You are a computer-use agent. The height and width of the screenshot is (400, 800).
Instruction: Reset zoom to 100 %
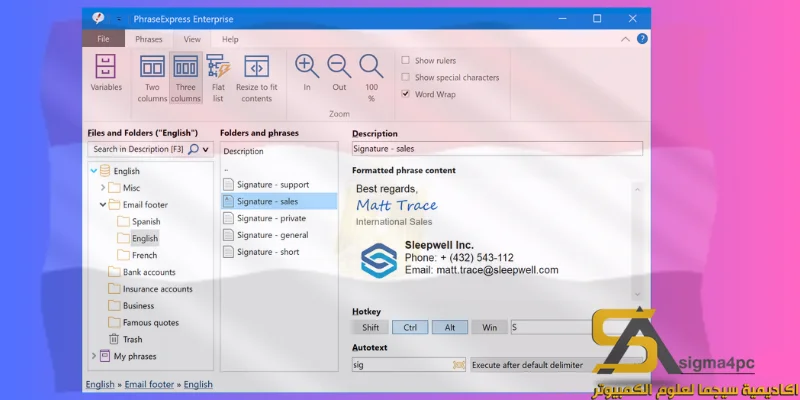tap(371, 66)
